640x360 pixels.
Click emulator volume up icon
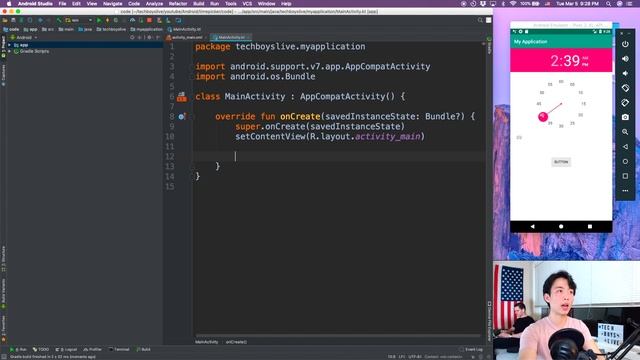[x=625, y=59]
